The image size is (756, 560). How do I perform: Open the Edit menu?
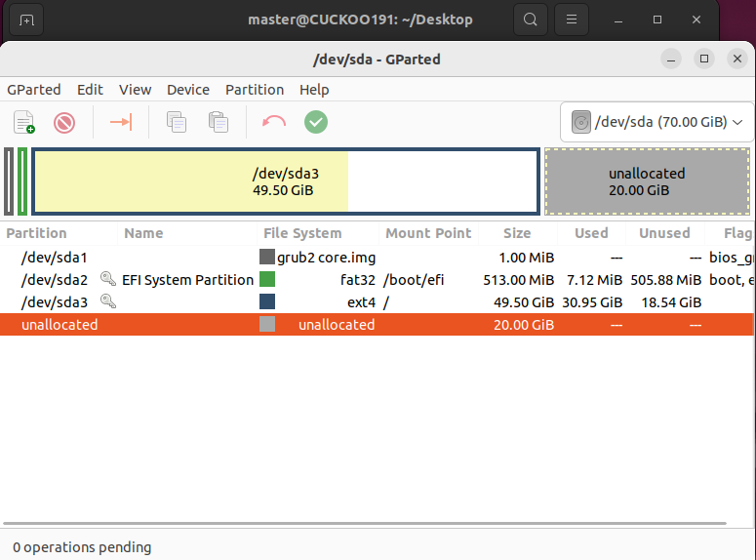(x=90, y=90)
